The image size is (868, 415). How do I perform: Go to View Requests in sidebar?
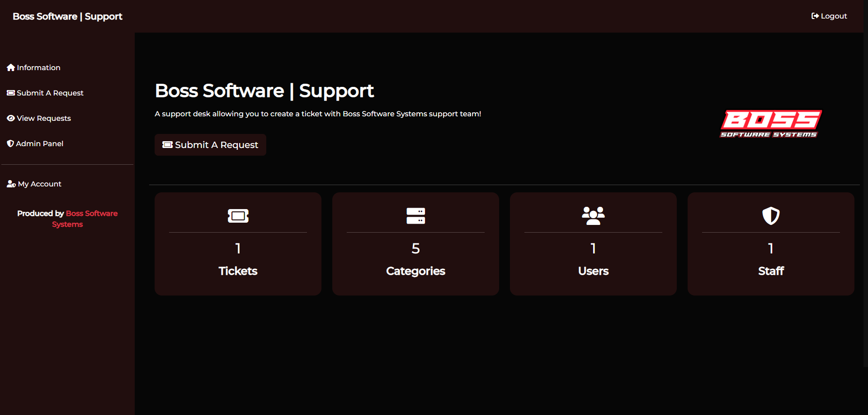click(39, 118)
